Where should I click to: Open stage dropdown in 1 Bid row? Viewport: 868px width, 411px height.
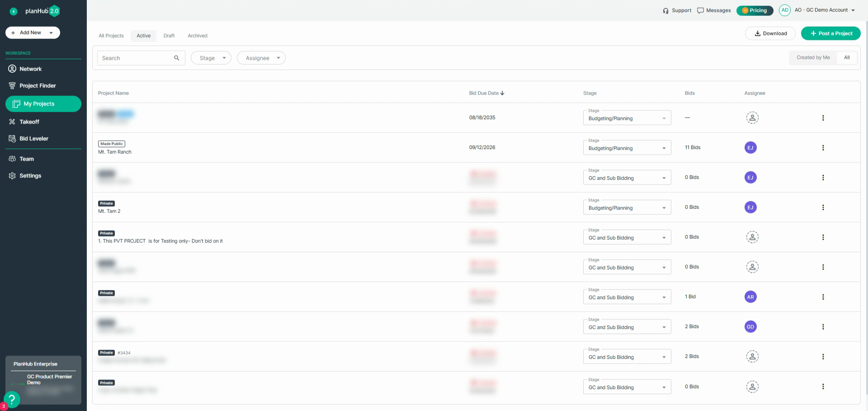pyautogui.click(x=627, y=297)
